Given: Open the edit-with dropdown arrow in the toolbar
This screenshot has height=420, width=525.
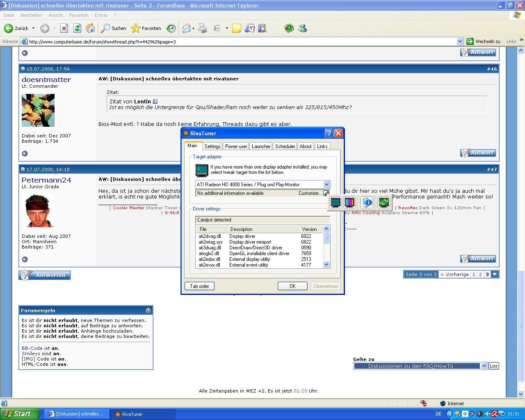Looking at the screenshot, I should pyautogui.click(x=227, y=28).
